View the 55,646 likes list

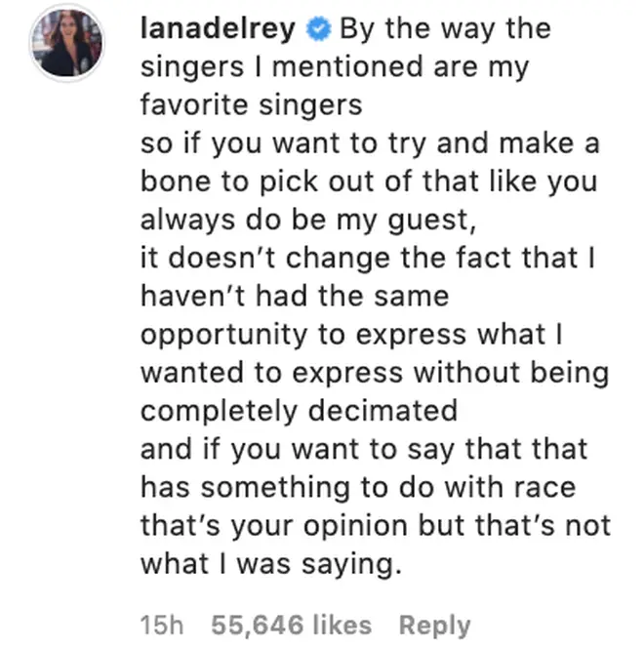click(292, 625)
